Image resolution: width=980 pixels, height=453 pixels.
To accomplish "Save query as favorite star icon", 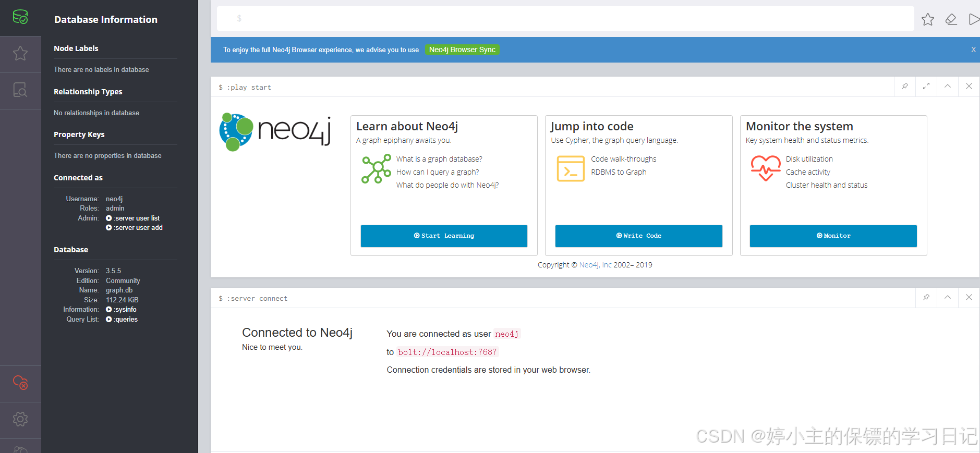I will [928, 19].
